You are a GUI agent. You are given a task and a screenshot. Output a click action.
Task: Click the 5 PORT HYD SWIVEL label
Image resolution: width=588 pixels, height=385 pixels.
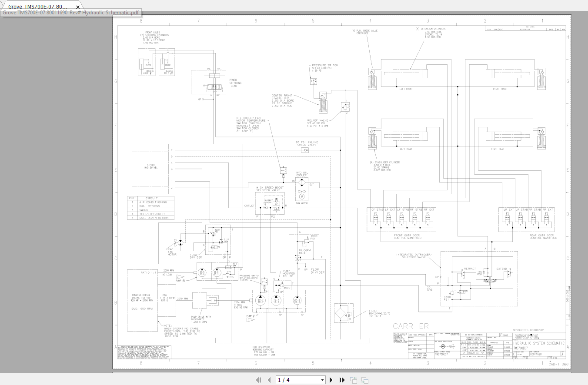[x=151, y=166]
